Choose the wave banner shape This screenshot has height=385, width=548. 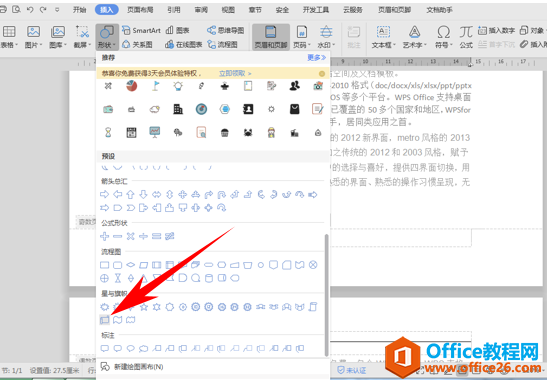click(x=117, y=319)
